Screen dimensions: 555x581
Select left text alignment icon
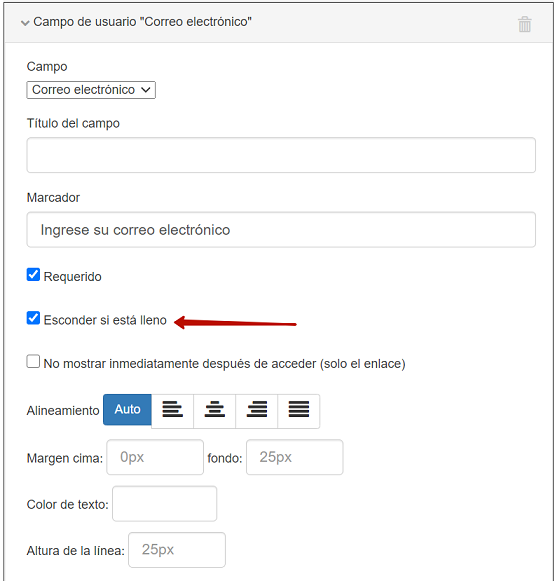[x=172, y=410]
